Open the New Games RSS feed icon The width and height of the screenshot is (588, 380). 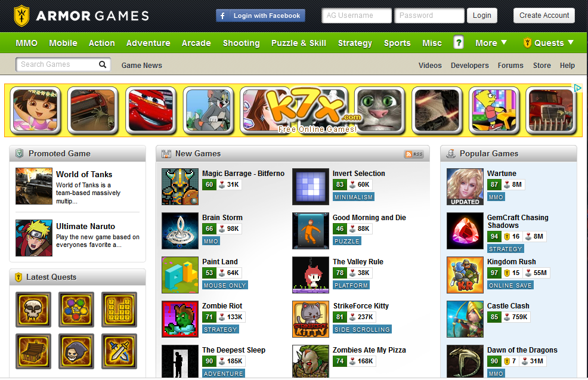[414, 154]
